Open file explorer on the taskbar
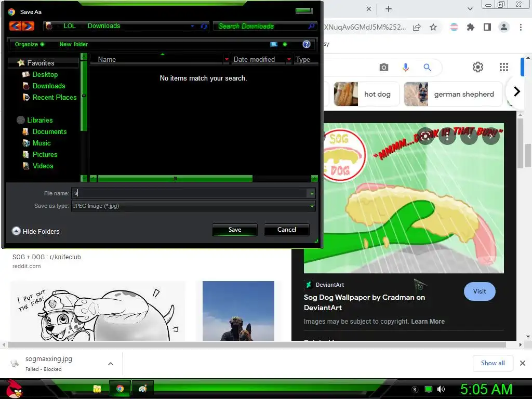The width and height of the screenshot is (532, 399). (97, 389)
